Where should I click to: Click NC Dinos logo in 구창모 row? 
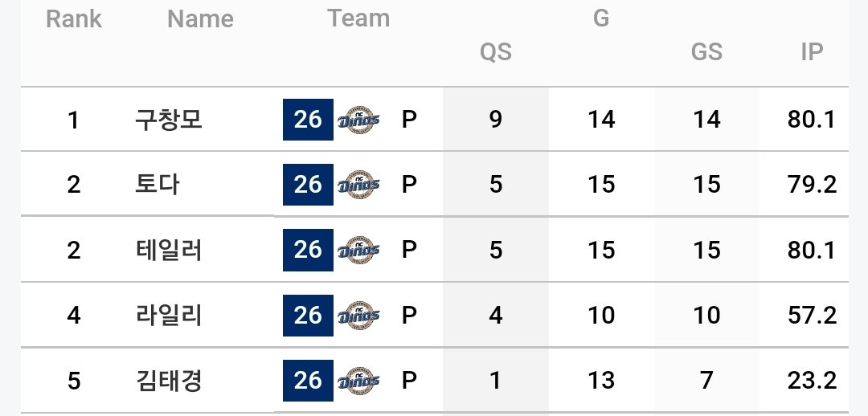pos(358,120)
